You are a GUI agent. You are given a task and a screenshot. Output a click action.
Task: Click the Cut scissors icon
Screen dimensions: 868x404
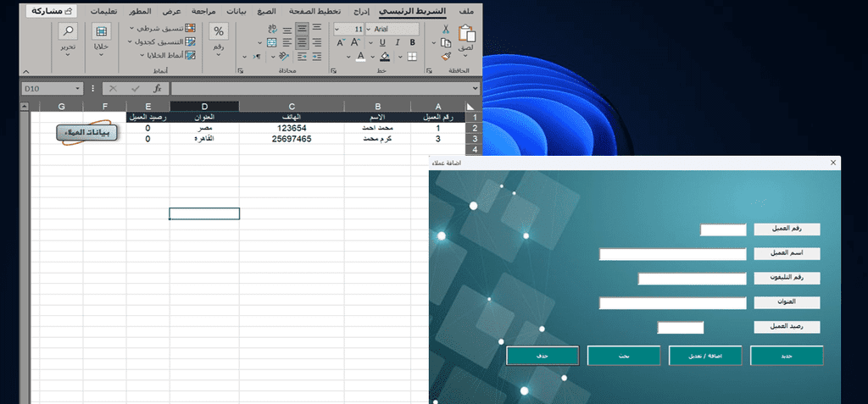(x=446, y=29)
